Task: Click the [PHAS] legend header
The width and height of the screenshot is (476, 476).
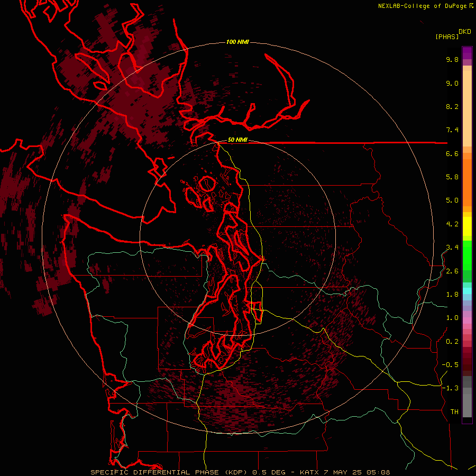Action: click(447, 37)
